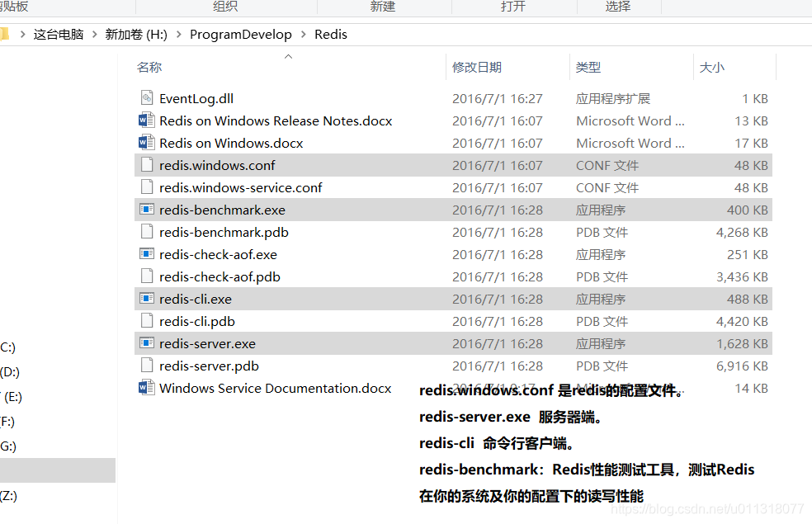
Task: Select the redis.windows.conf file icon
Action: (x=147, y=165)
